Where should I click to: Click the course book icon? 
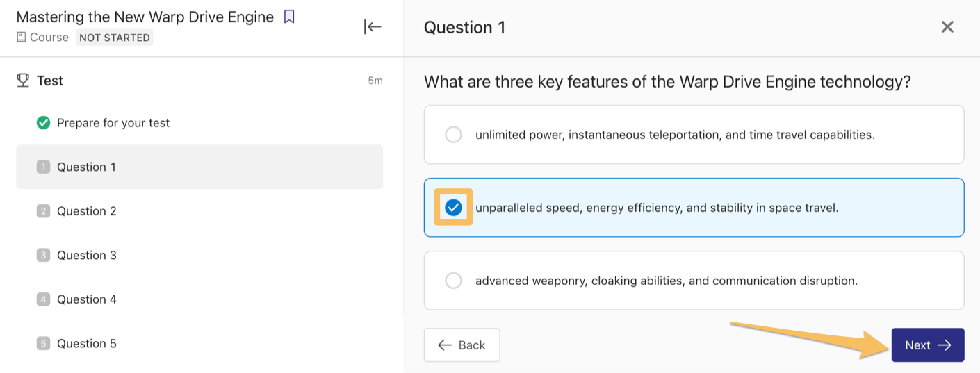pyautogui.click(x=22, y=38)
